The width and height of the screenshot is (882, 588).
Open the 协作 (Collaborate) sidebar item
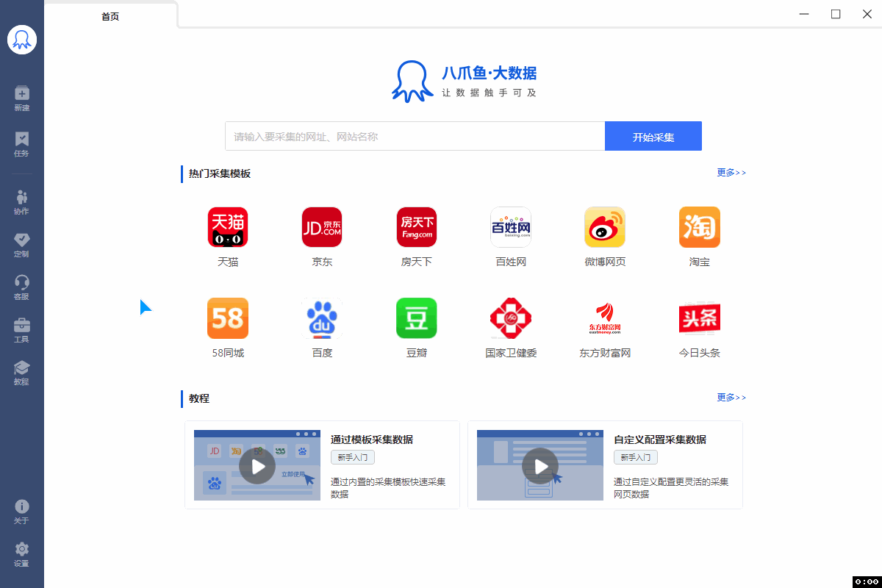(x=22, y=201)
